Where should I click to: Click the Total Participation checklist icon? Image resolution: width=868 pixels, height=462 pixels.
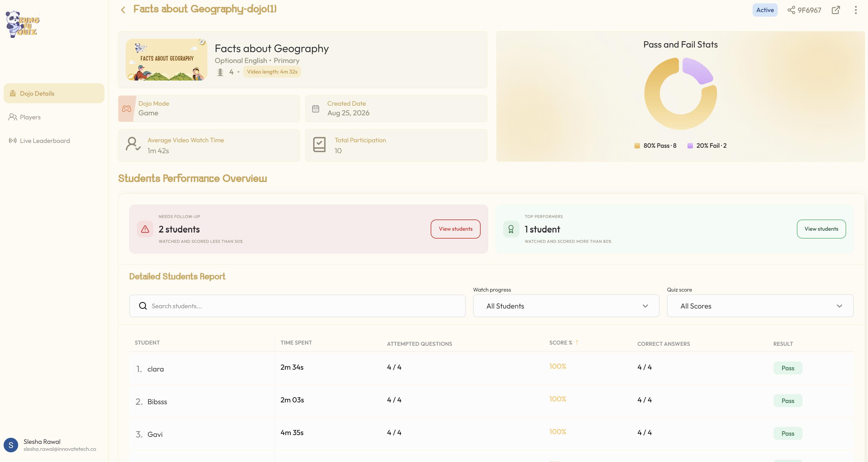pos(319,144)
